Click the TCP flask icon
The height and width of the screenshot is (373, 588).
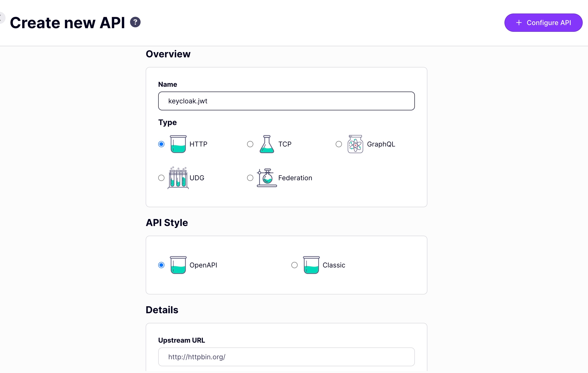click(x=267, y=144)
